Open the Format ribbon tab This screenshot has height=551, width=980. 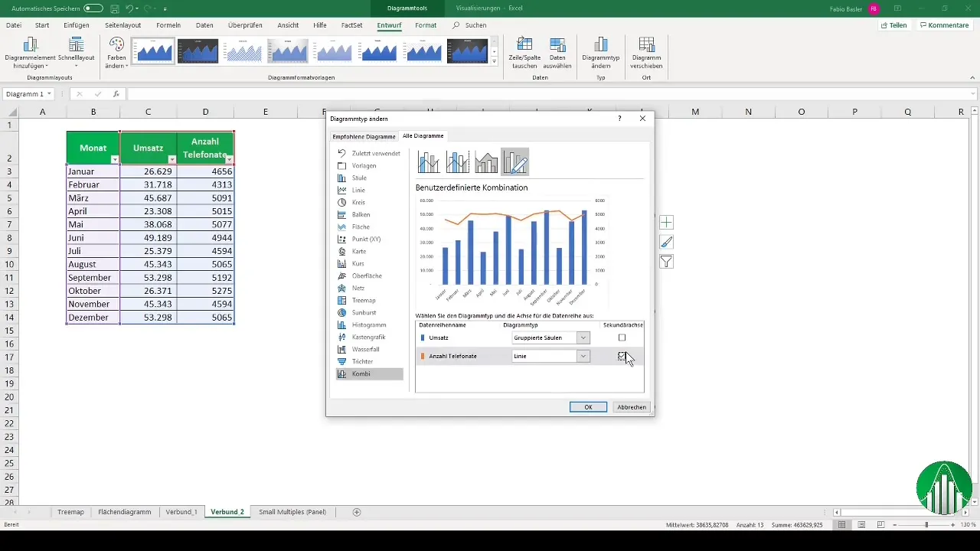[x=426, y=25]
